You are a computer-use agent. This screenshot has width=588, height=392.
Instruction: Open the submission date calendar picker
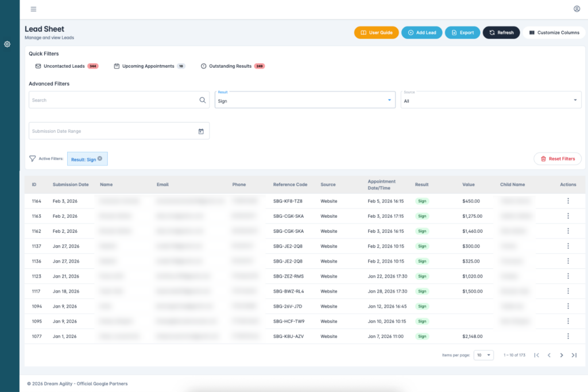pyautogui.click(x=201, y=131)
